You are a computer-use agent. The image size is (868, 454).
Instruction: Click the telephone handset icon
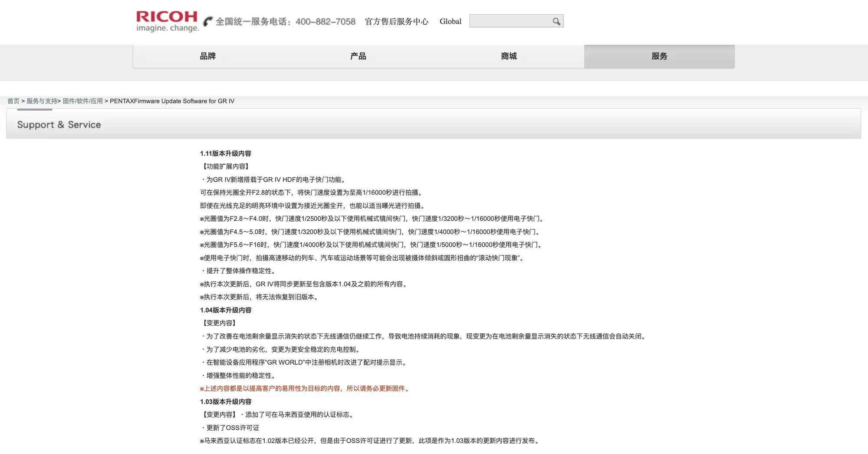[x=207, y=21]
